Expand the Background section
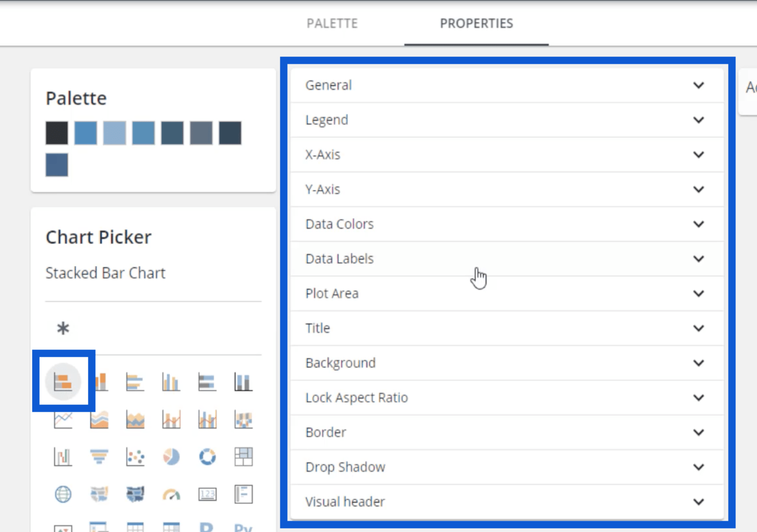 507,363
